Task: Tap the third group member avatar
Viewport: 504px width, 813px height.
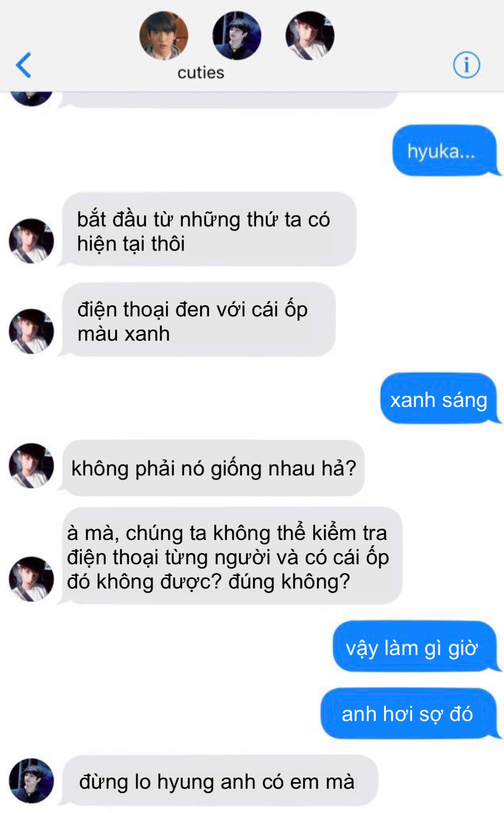Action: [310, 36]
